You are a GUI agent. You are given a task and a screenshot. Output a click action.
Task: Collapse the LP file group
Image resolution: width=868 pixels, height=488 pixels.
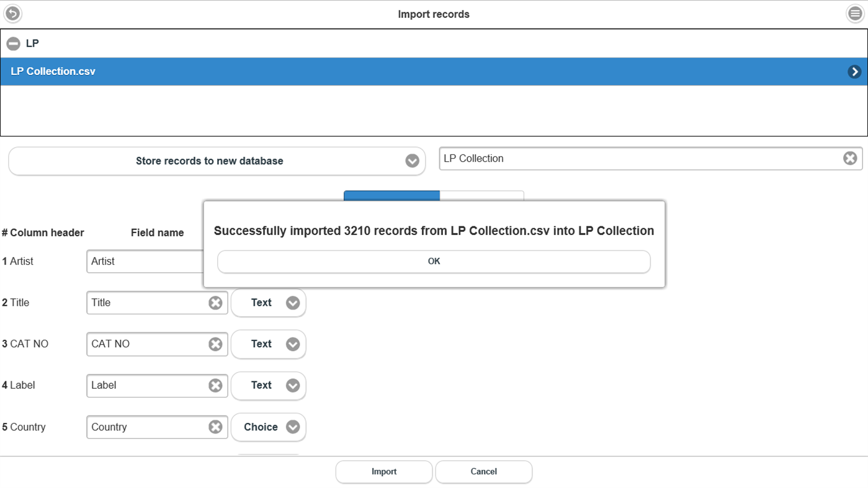click(13, 43)
